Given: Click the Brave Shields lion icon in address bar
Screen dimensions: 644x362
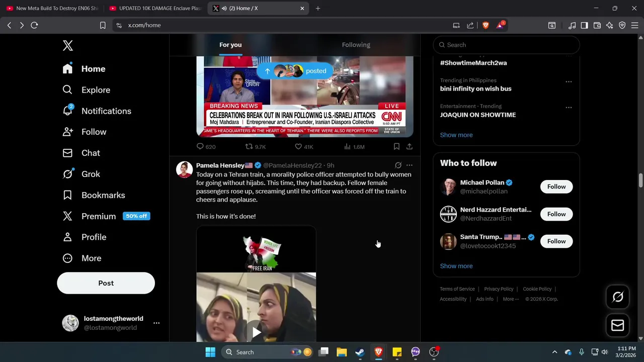Looking at the screenshot, I should click(486, 25).
